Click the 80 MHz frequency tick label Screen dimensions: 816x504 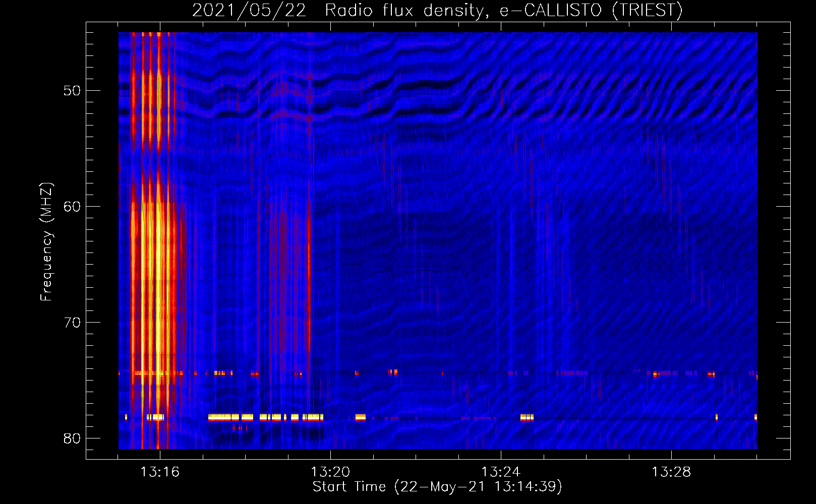[x=72, y=438]
